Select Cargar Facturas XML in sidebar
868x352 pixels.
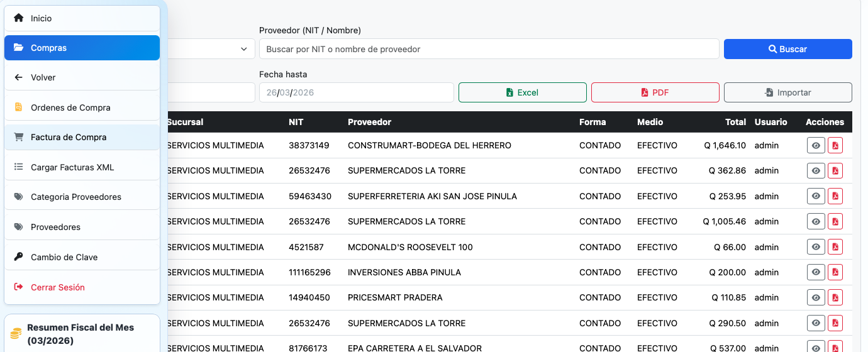click(x=72, y=167)
